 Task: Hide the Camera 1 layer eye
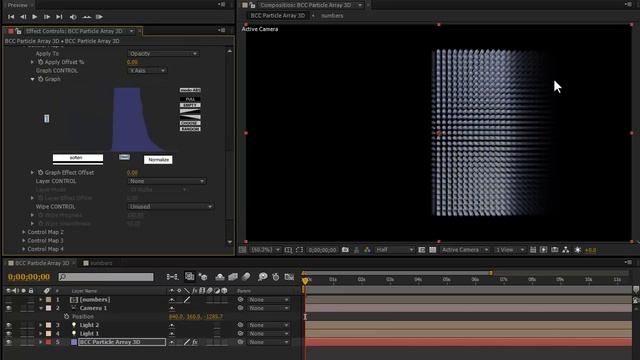(9, 308)
